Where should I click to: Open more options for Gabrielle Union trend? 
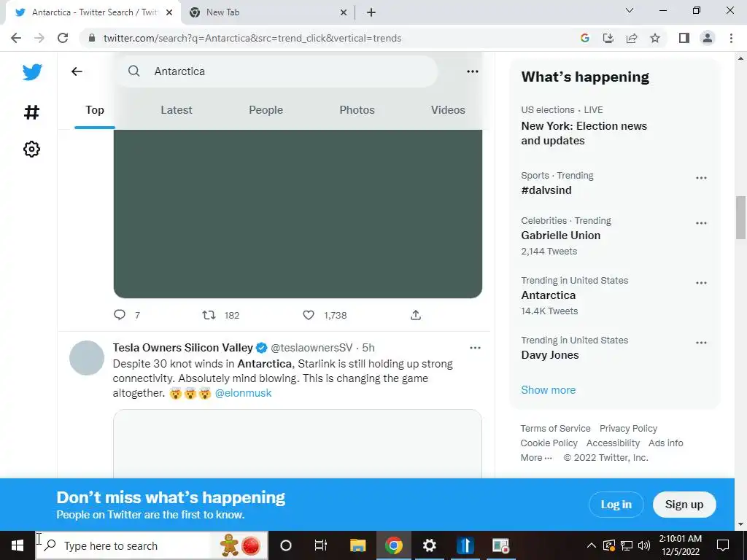701,223
